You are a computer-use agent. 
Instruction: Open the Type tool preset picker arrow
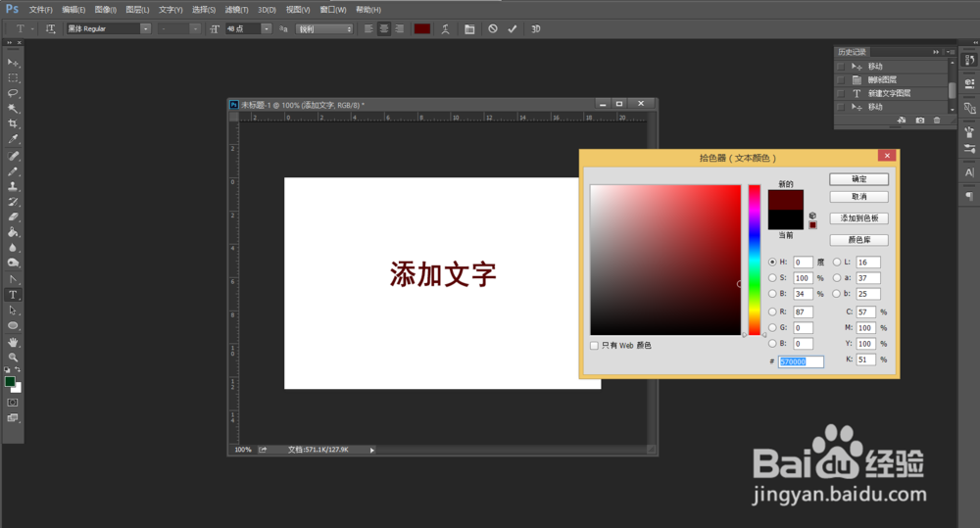(x=32, y=28)
